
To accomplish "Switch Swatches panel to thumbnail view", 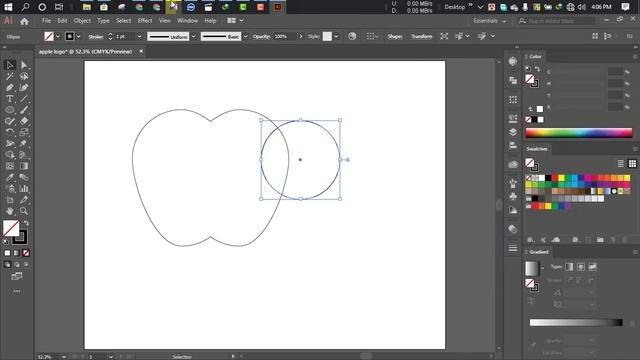I will (x=632, y=164).
